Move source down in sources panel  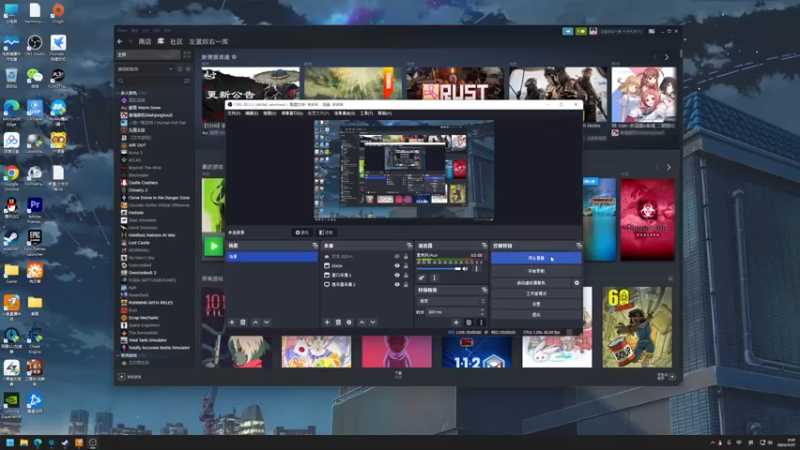pyautogui.click(x=372, y=322)
